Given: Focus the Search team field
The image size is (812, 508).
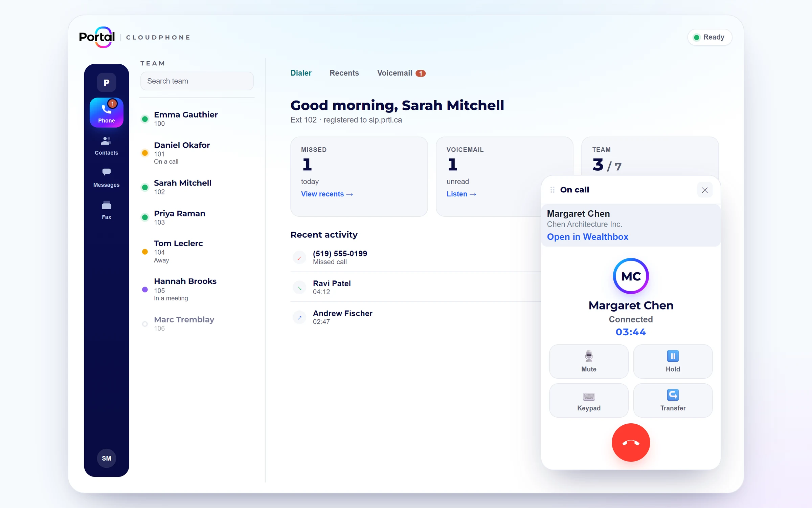Looking at the screenshot, I should pos(197,81).
